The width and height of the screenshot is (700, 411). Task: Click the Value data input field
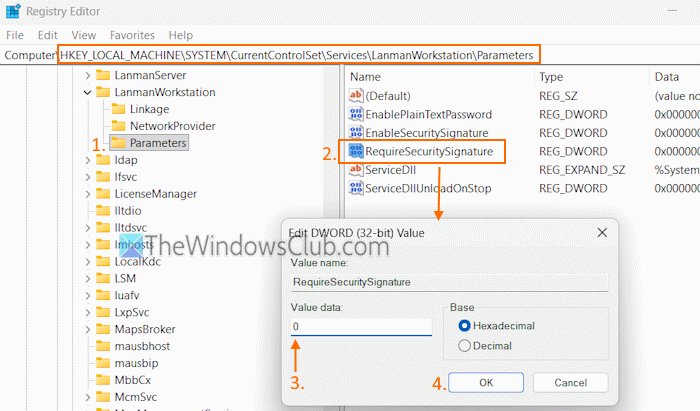tap(361, 327)
